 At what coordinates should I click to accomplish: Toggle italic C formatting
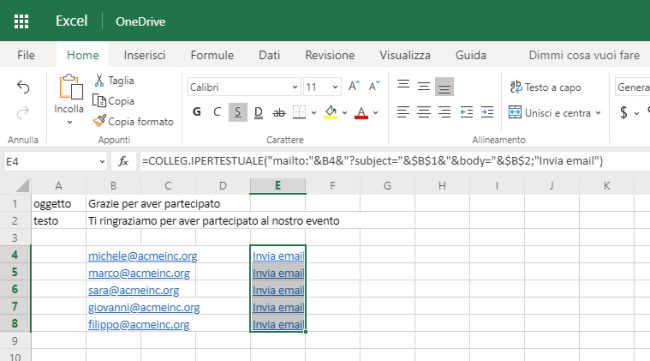pyautogui.click(x=217, y=112)
